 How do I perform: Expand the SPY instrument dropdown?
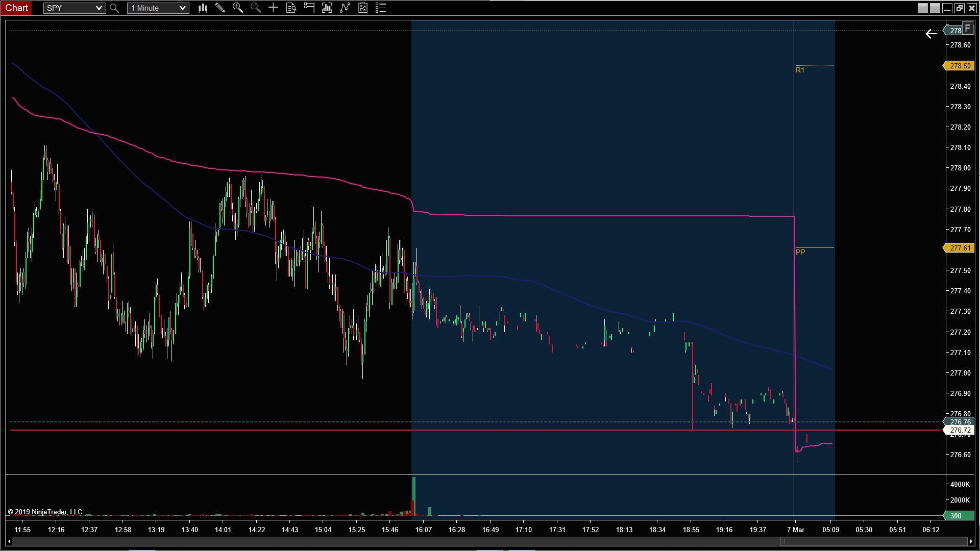click(99, 8)
